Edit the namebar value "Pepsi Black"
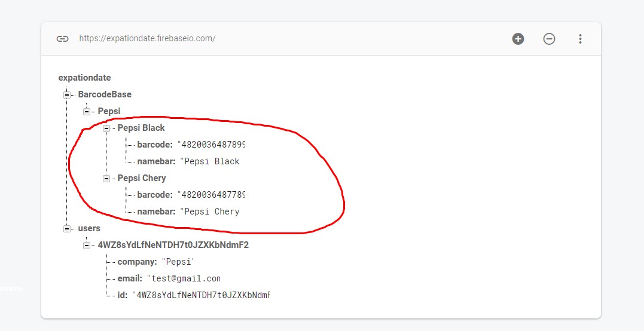Screen dimensions: 644x331 210,161
